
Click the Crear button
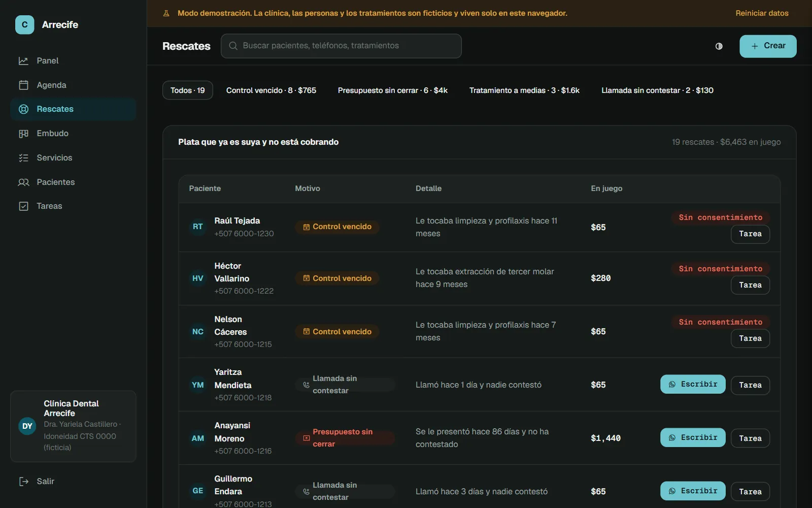[768, 46]
